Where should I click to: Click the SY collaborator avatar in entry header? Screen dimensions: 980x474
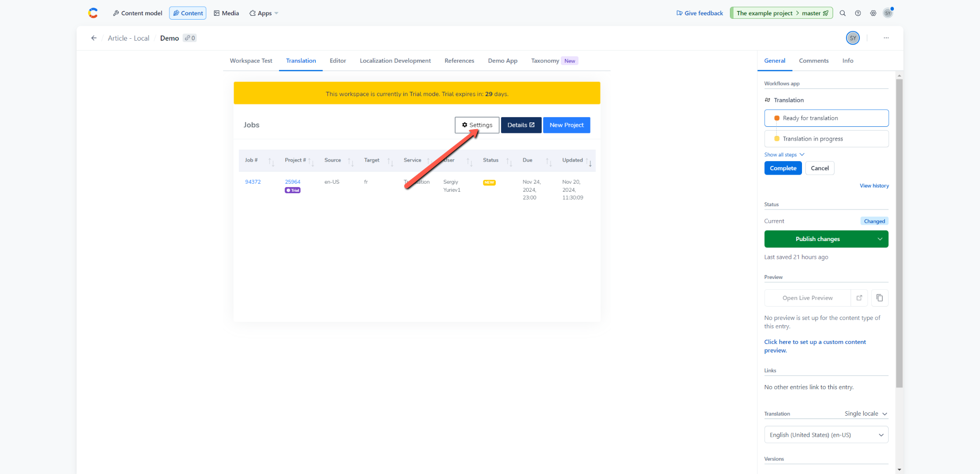853,38
